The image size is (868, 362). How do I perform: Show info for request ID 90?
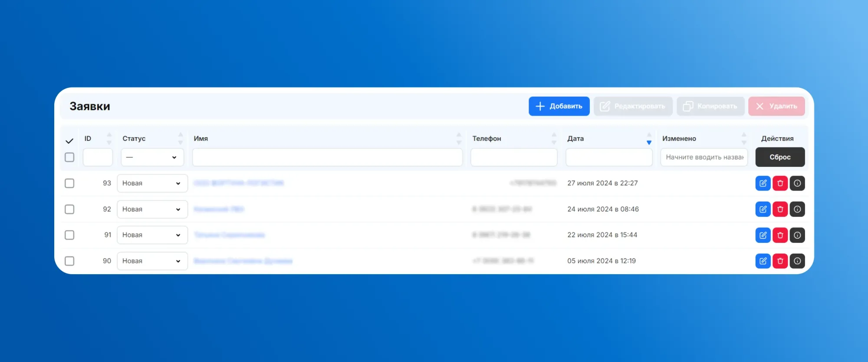(797, 261)
